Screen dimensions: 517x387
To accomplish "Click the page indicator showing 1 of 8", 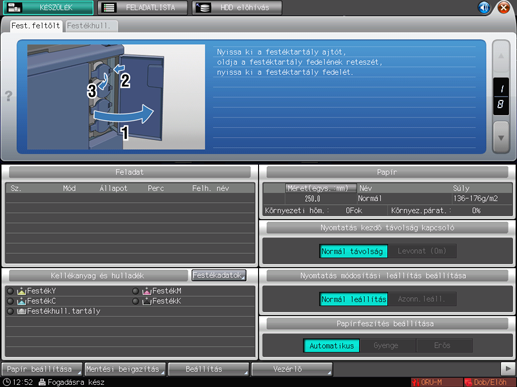I will [x=501, y=97].
